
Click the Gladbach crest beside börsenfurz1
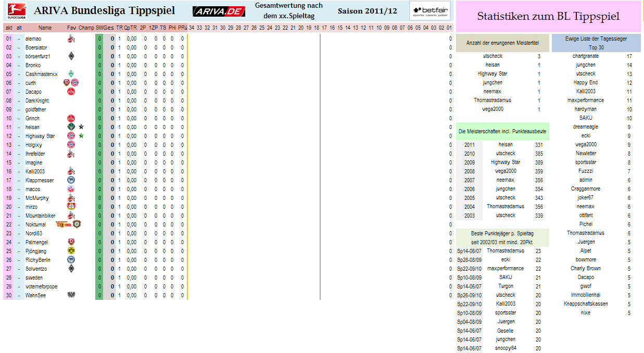(71, 56)
